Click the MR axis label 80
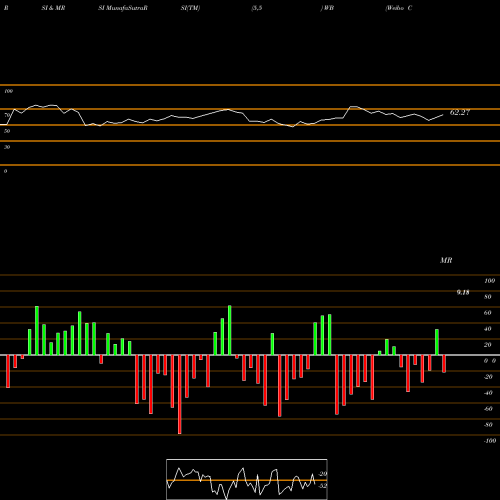500x500 pixels. pos(488,297)
